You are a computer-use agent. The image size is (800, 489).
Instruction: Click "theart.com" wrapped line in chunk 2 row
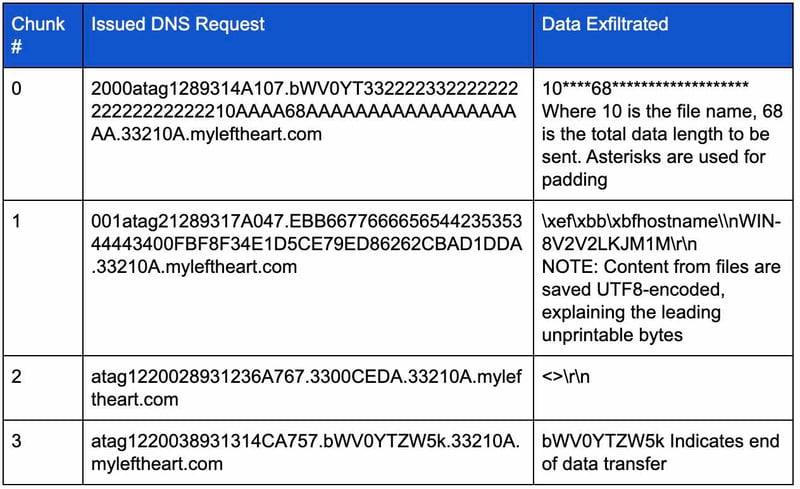click(x=135, y=399)
